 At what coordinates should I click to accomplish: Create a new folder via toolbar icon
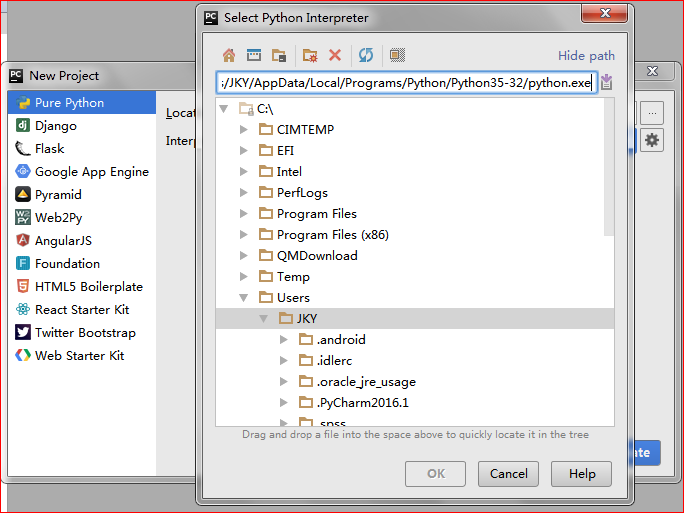(310, 55)
